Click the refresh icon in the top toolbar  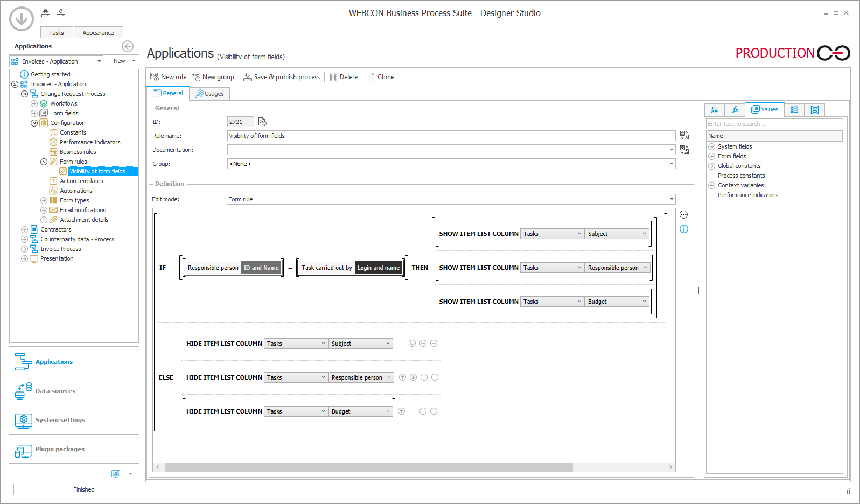click(61, 13)
